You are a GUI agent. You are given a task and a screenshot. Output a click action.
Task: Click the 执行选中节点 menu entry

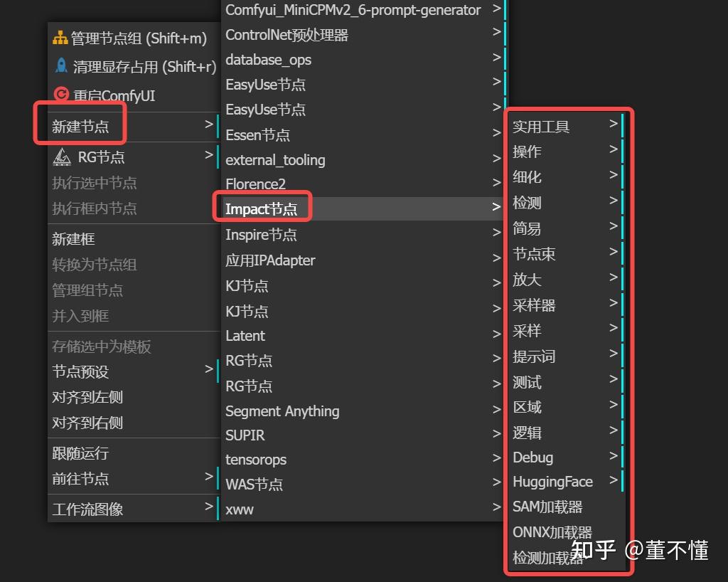point(133,183)
